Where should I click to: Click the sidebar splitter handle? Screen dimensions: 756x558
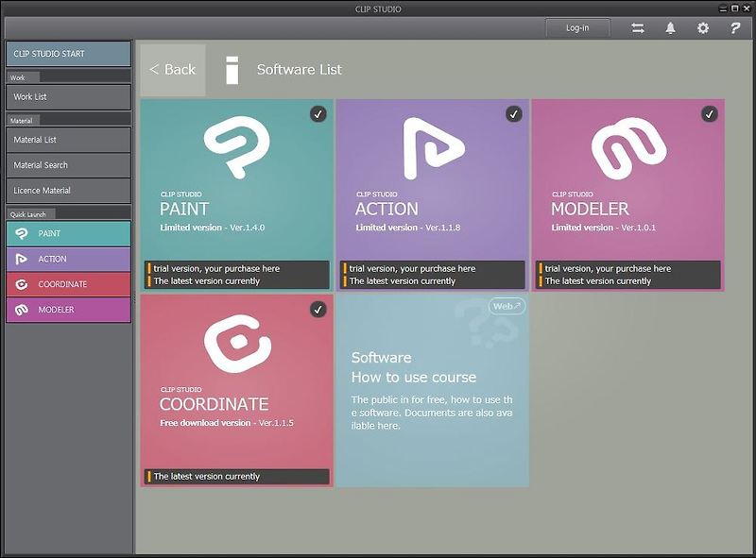[134, 298]
